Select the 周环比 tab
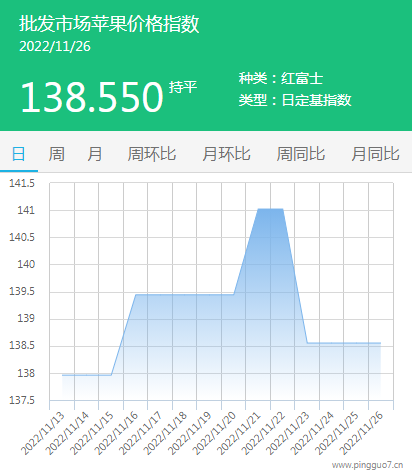The height and width of the screenshot is (475, 412). click(x=152, y=154)
